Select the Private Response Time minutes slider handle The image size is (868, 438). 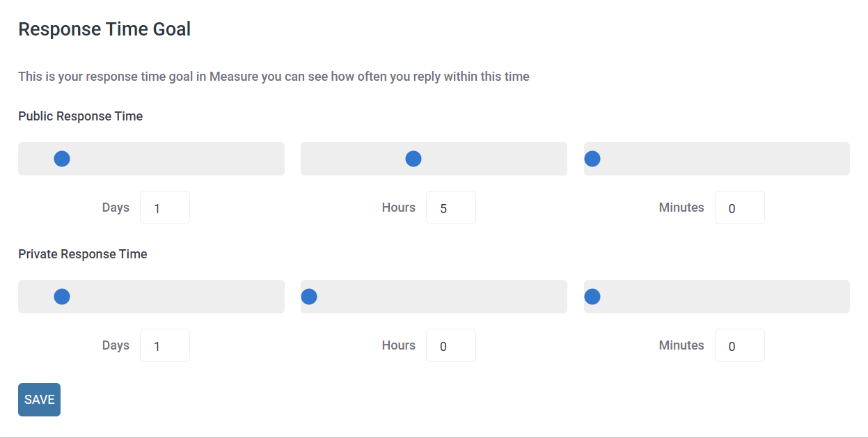click(x=592, y=297)
